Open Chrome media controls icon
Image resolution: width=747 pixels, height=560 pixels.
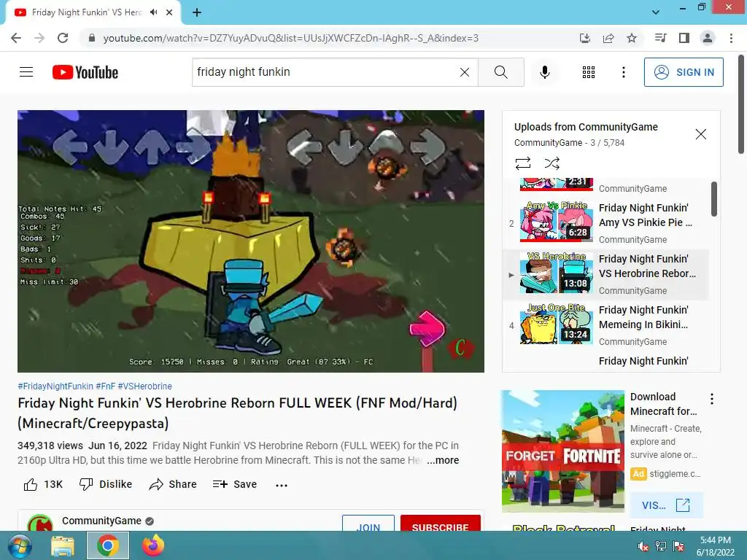coord(660,38)
